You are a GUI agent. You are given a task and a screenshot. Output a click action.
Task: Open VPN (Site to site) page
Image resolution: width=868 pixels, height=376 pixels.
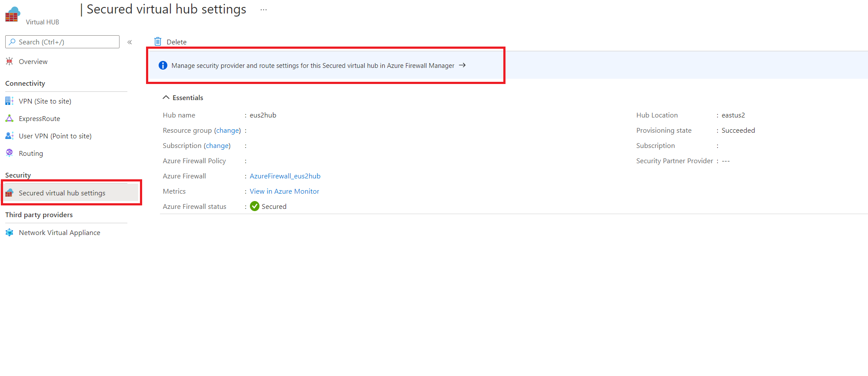tap(45, 101)
